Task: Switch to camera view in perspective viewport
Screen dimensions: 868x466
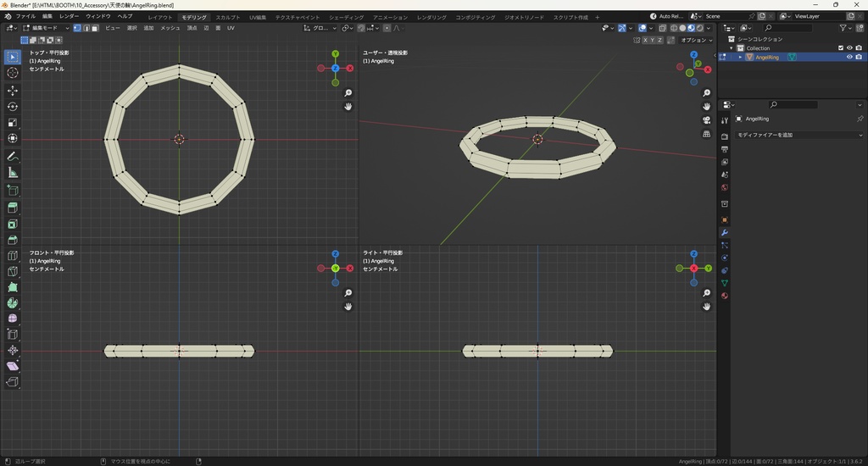Action: pos(707,120)
